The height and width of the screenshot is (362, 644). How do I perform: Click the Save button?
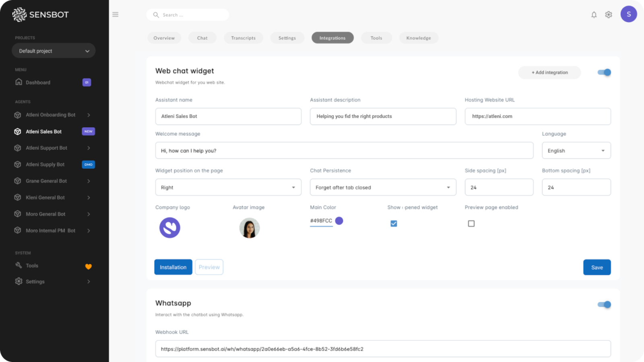tap(597, 267)
